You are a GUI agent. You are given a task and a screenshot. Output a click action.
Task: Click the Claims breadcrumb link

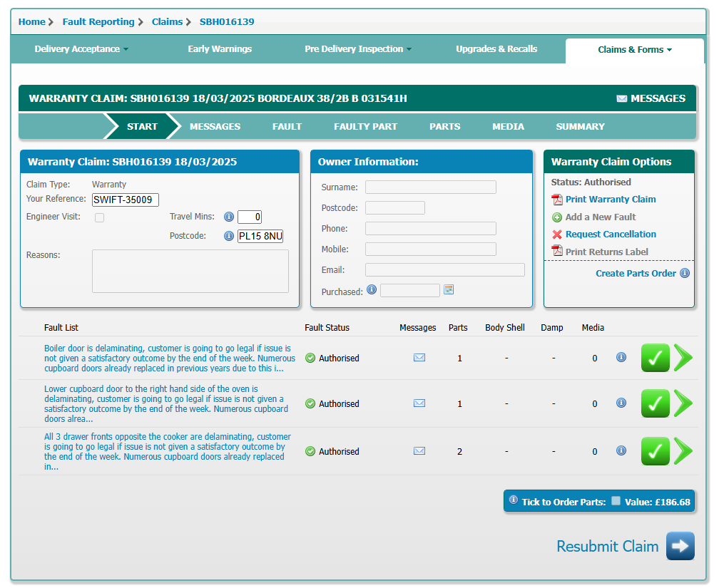167,21
